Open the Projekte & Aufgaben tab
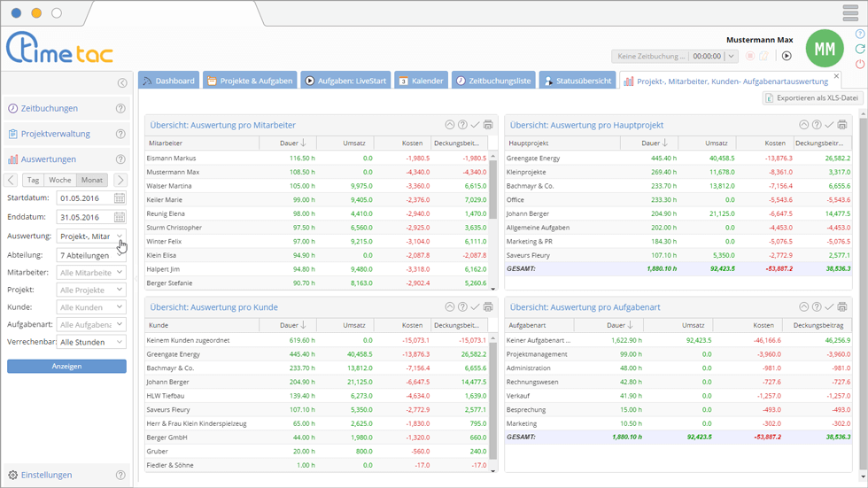 click(250, 81)
